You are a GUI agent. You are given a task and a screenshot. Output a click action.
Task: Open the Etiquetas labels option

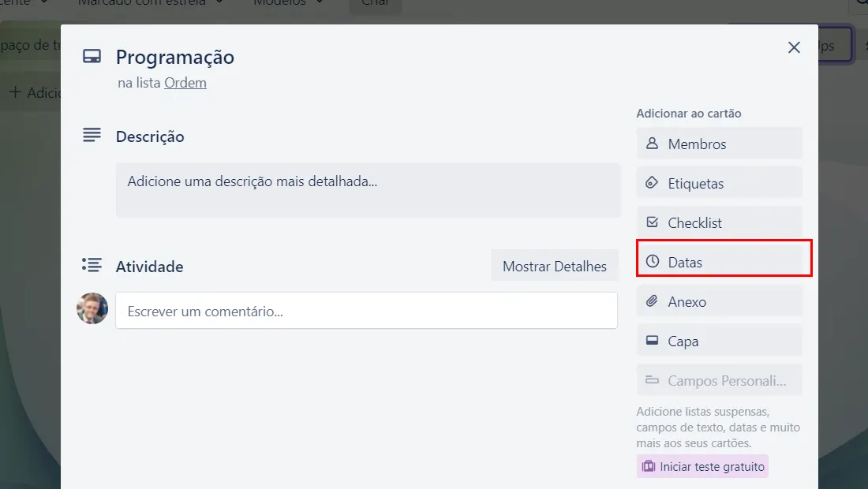coord(719,183)
